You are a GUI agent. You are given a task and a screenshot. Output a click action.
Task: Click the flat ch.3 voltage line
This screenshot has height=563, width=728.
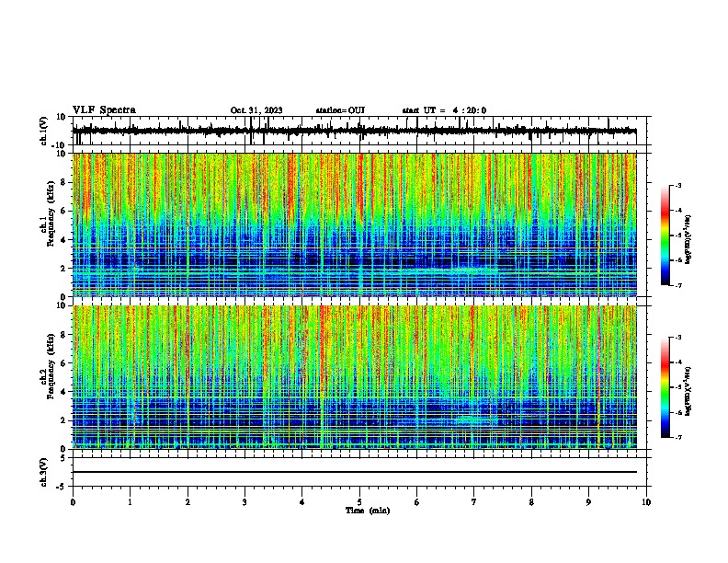(354, 472)
